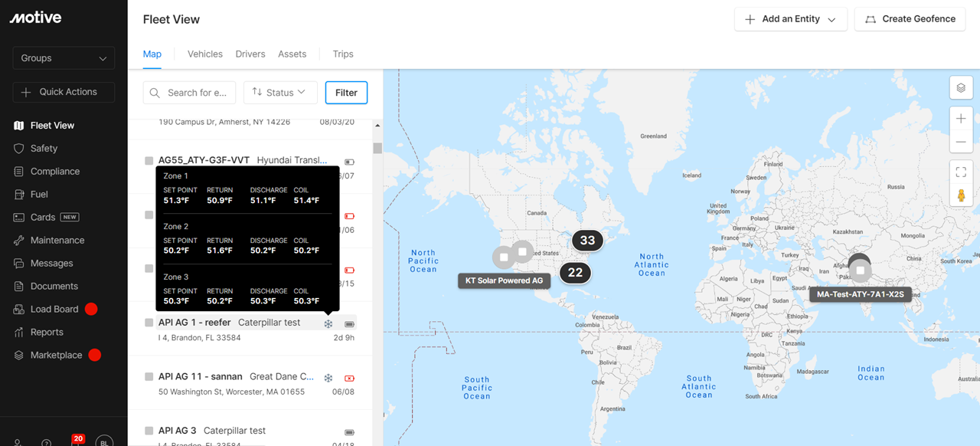Select the MA-Test-ATY-7A1-X2S map label
Image resolution: width=980 pixels, height=446 pixels.
(861, 294)
